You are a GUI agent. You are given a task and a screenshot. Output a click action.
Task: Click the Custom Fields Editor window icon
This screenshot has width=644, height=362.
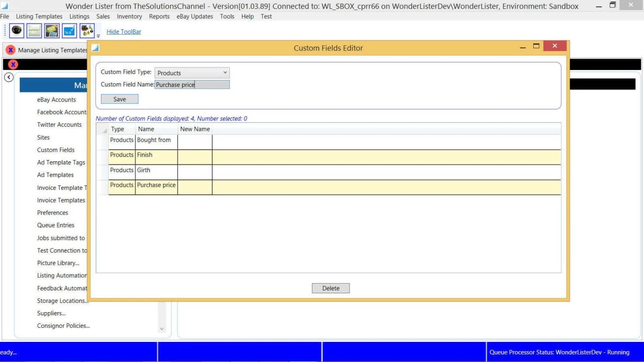click(x=95, y=48)
